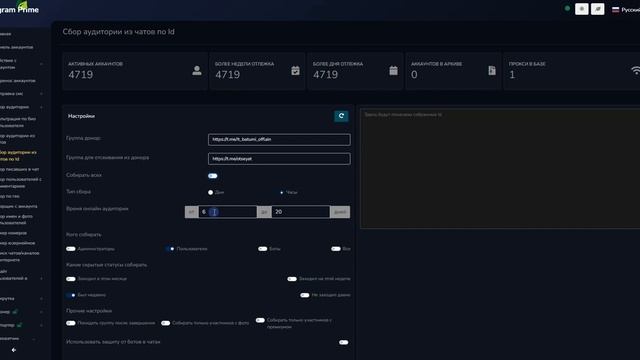The image size is (640, 360).
Task: Click the 'Активных аккаунтов' 4719 card
Action: click(135, 71)
